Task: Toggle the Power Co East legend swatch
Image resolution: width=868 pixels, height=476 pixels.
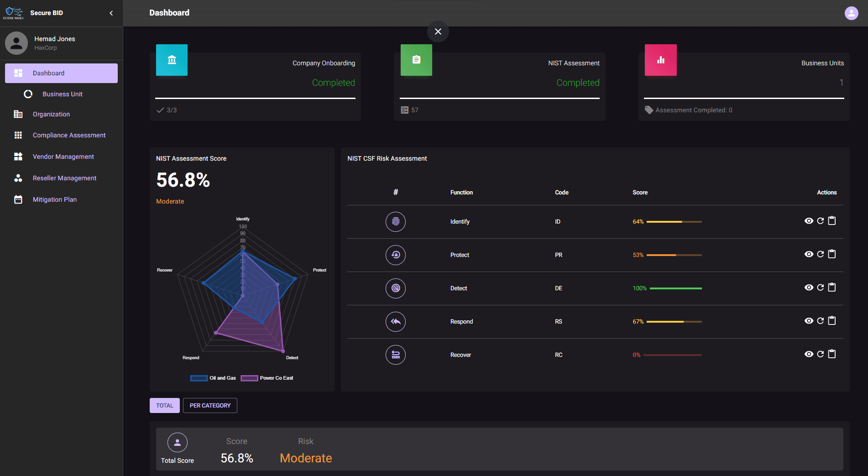Action: (x=249, y=378)
